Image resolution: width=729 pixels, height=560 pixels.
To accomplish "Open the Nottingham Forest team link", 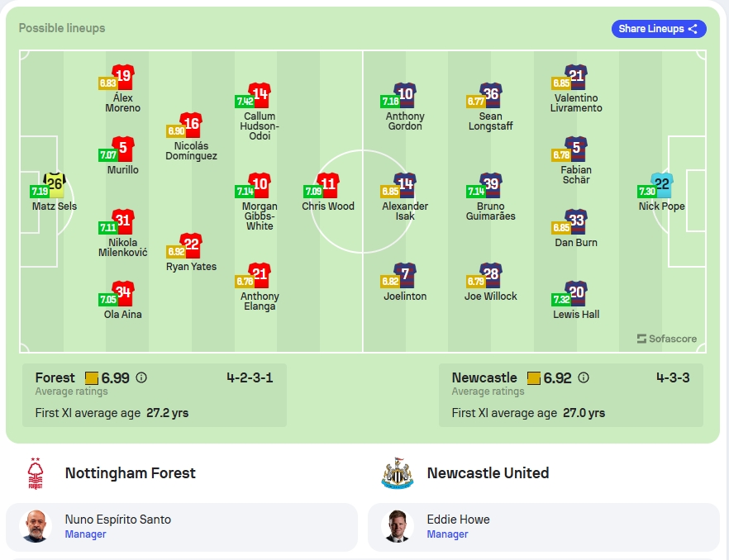I will (x=131, y=473).
